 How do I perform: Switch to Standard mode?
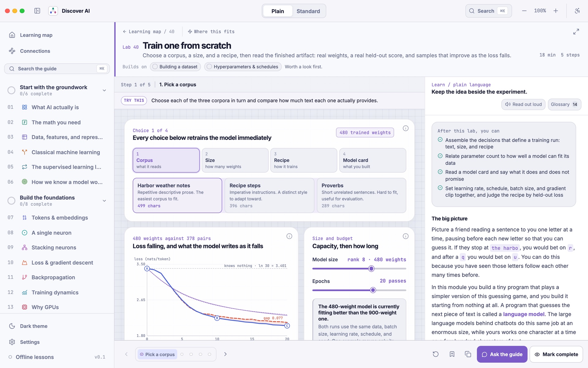tap(308, 11)
